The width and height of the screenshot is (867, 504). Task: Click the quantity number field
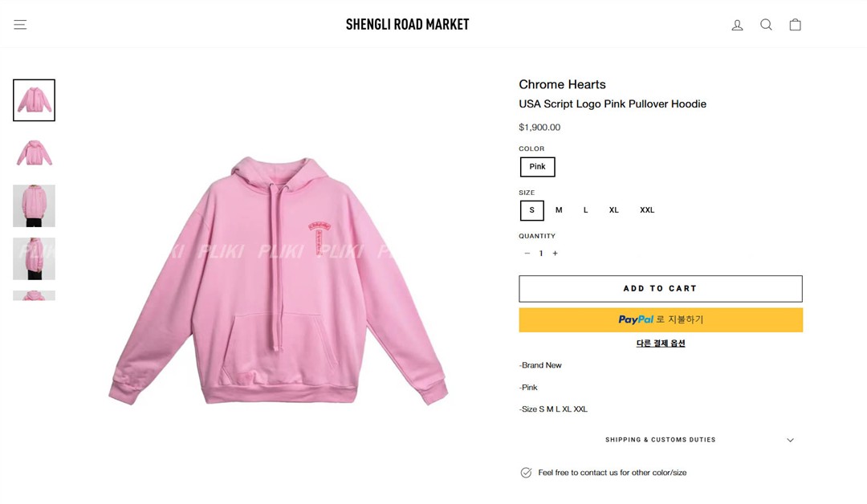pyautogui.click(x=541, y=254)
